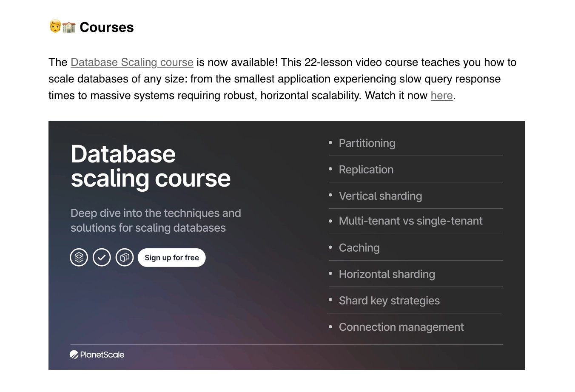Screen dimensions: 575x392
Task: Click the boy emoji in the Courses heading
Action: click(54, 27)
